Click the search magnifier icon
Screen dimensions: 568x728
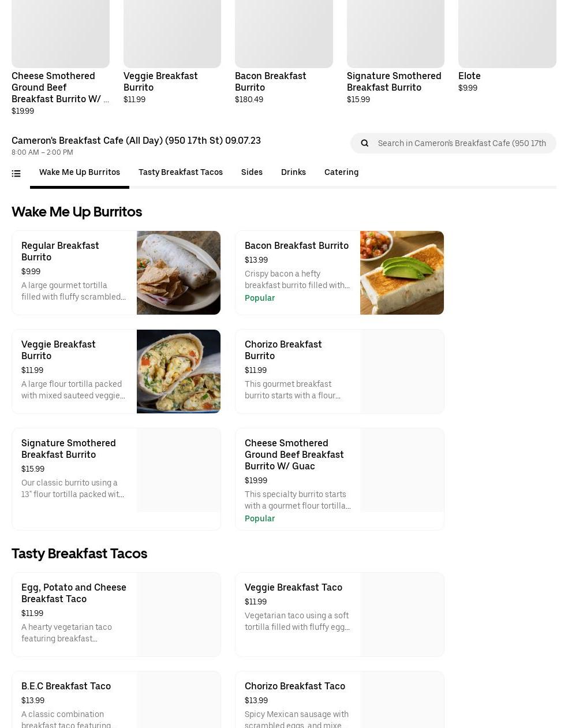click(x=365, y=143)
